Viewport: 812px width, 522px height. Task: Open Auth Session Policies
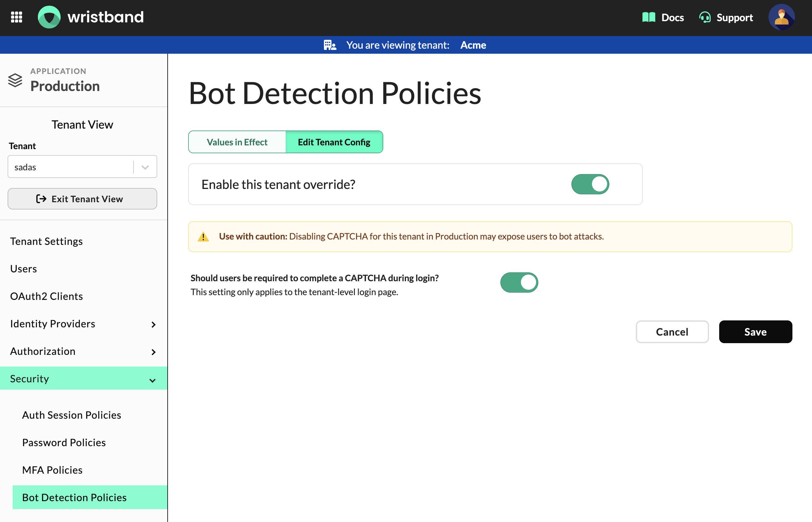click(x=90, y=415)
